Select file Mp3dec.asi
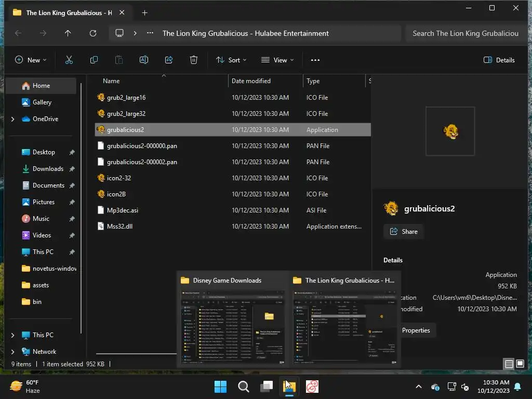Screen dimensions: 532x399 click(x=233, y=210)
